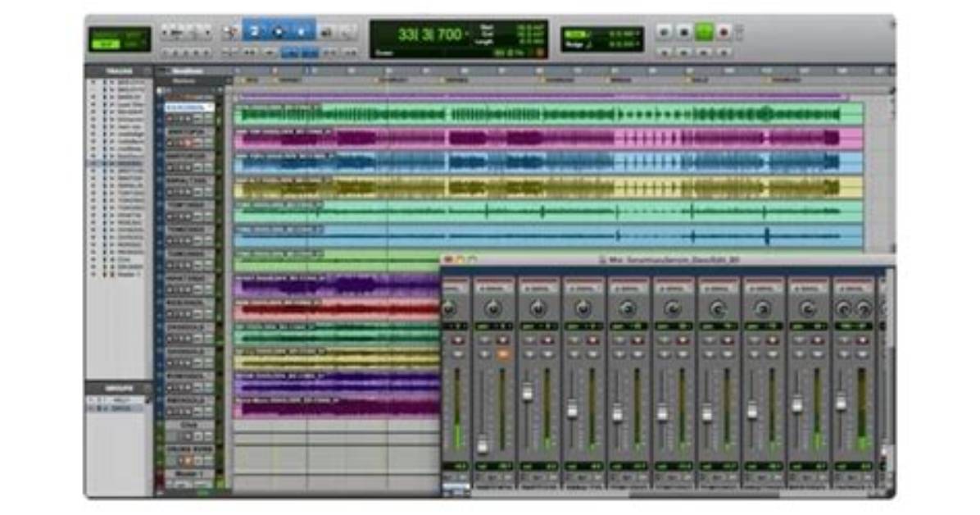This screenshot has width=980, height=515.
Task: Click the Rewind transport button
Action: coord(683,52)
